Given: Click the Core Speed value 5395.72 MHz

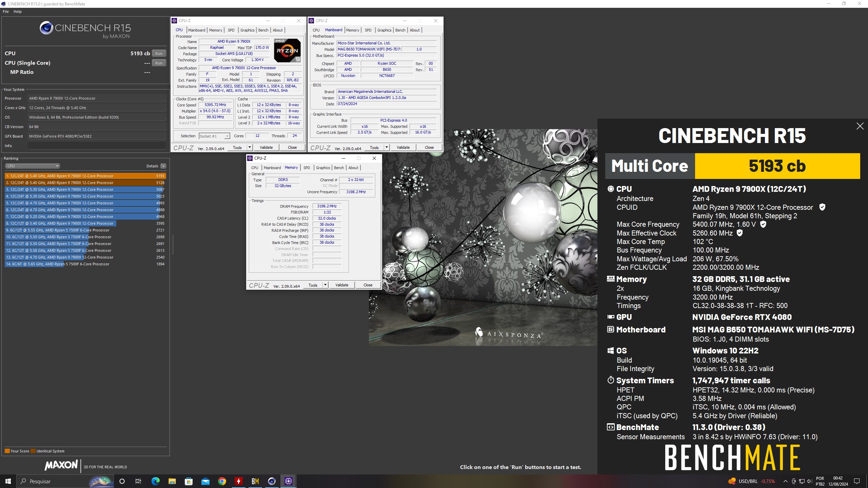Looking at the screenshot, I should tap(215, 105).
